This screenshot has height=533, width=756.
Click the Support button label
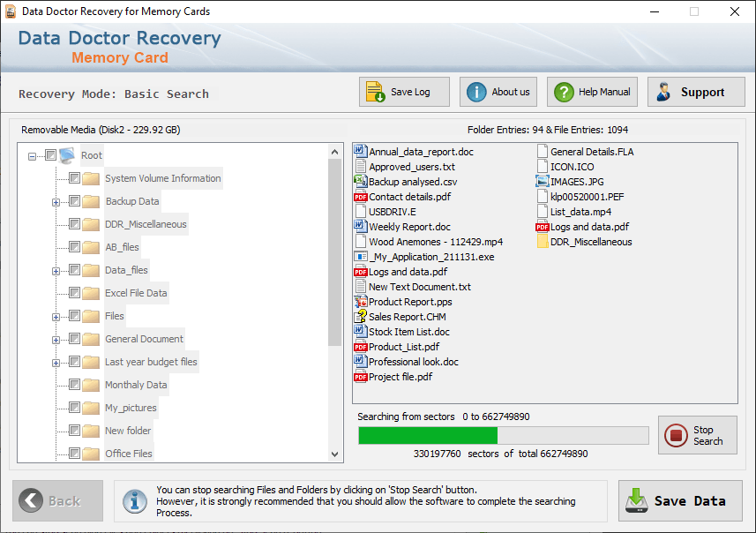point(702,92)
